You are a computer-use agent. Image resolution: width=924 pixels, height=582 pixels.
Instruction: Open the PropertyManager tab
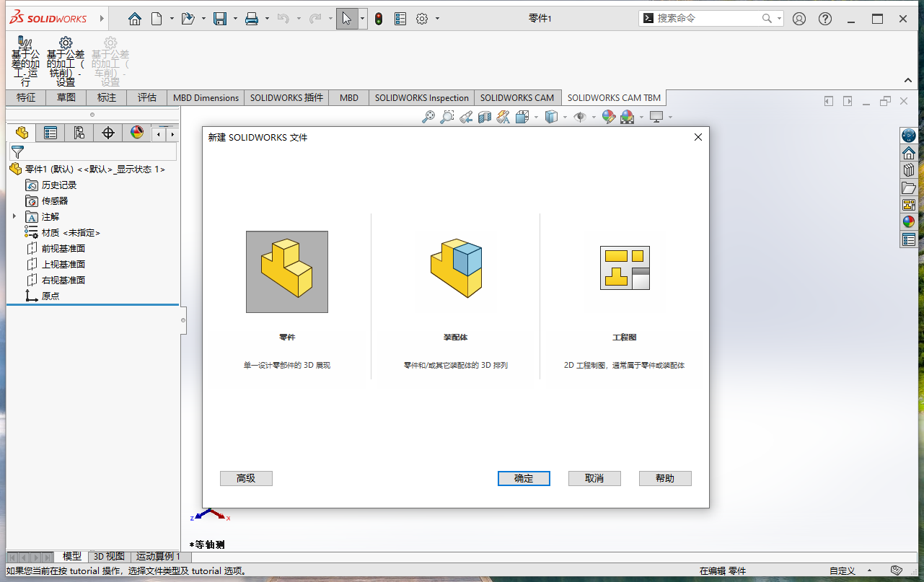[50, 133]
